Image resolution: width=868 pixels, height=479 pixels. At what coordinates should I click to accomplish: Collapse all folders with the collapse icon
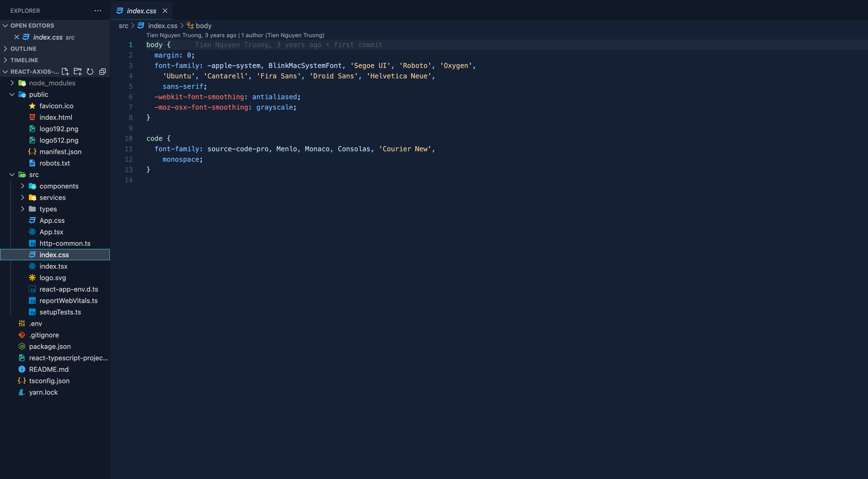[x=102, y=71]
